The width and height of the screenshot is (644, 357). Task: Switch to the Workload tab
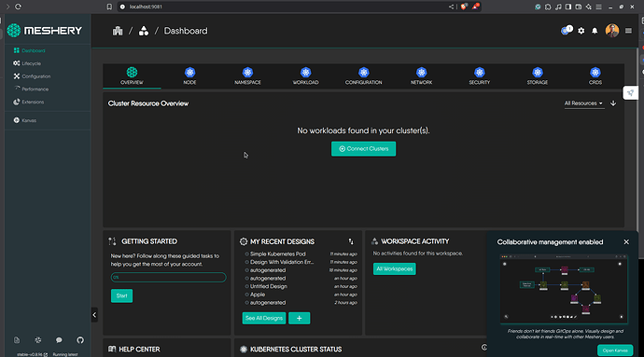click(305, 76)
